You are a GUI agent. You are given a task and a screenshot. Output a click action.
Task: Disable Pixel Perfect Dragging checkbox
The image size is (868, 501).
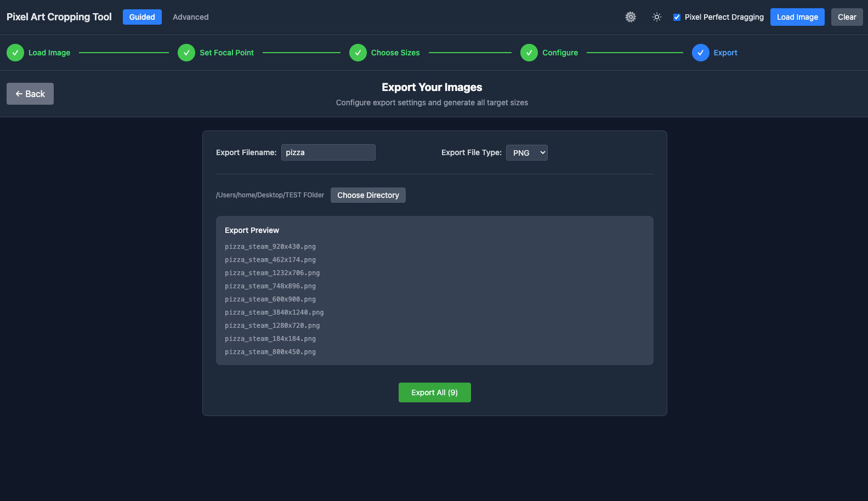point(677,17)
